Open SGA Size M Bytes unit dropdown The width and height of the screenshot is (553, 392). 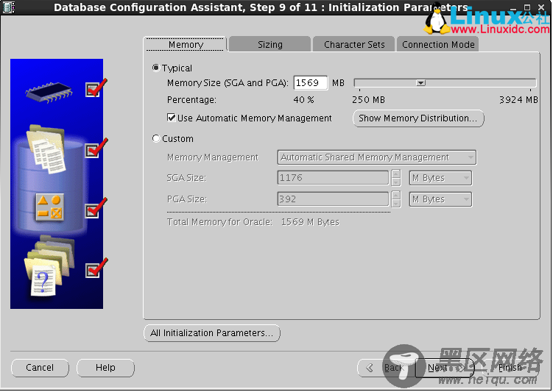click(x=440, y=178)
